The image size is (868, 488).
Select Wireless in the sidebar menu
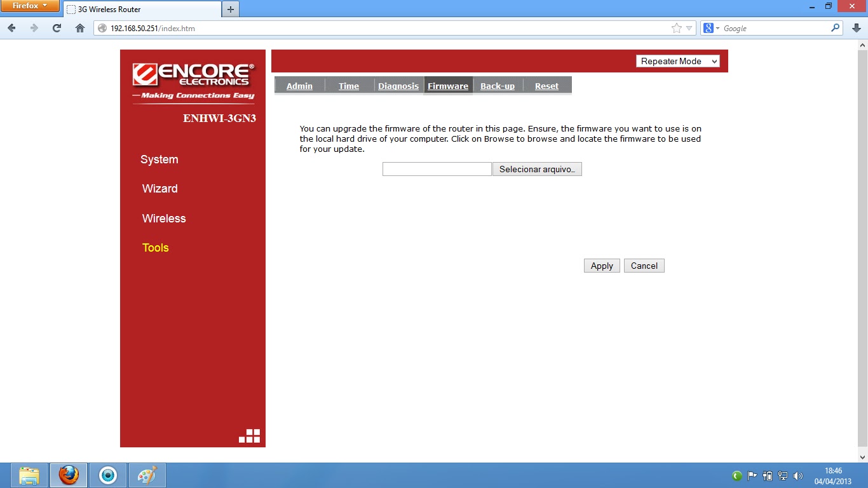coord(163,219)
